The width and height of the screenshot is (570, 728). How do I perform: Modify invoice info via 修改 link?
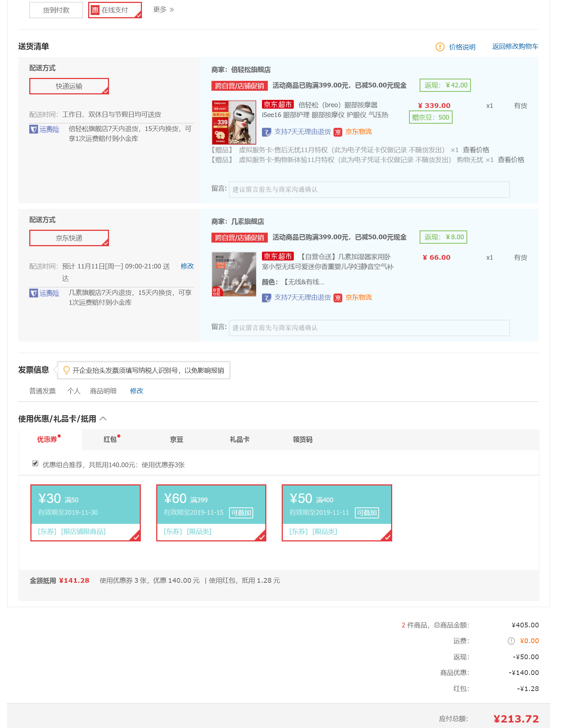pos(137,391)
